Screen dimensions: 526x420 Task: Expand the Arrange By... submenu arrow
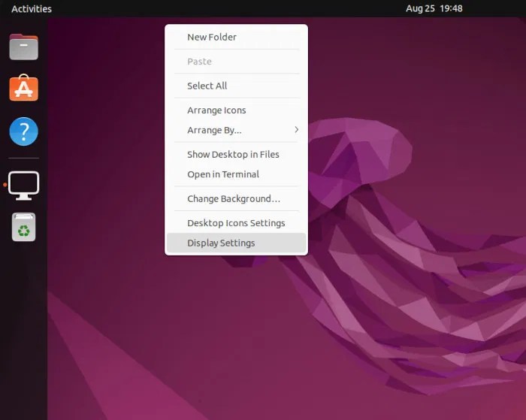[296, 130]
